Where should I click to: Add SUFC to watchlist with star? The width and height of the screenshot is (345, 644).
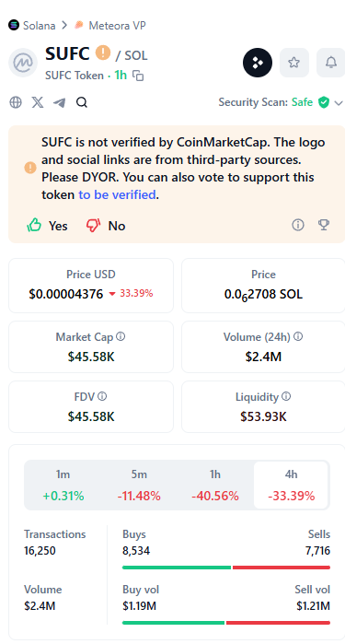293,63
